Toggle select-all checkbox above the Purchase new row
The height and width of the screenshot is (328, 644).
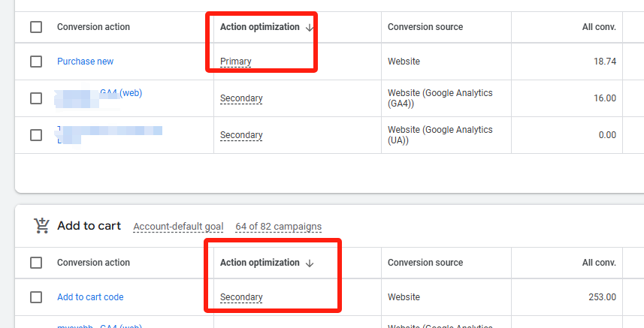36,27
